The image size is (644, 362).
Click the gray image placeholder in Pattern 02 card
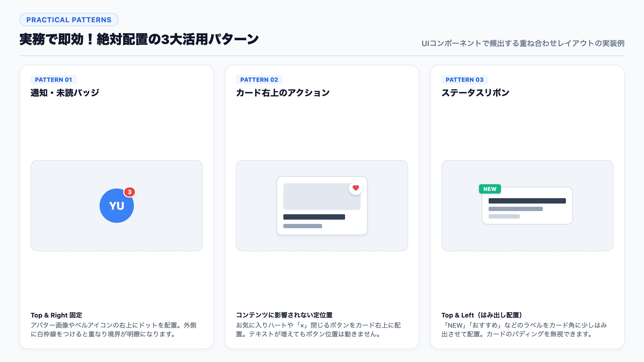pos(322,197)
